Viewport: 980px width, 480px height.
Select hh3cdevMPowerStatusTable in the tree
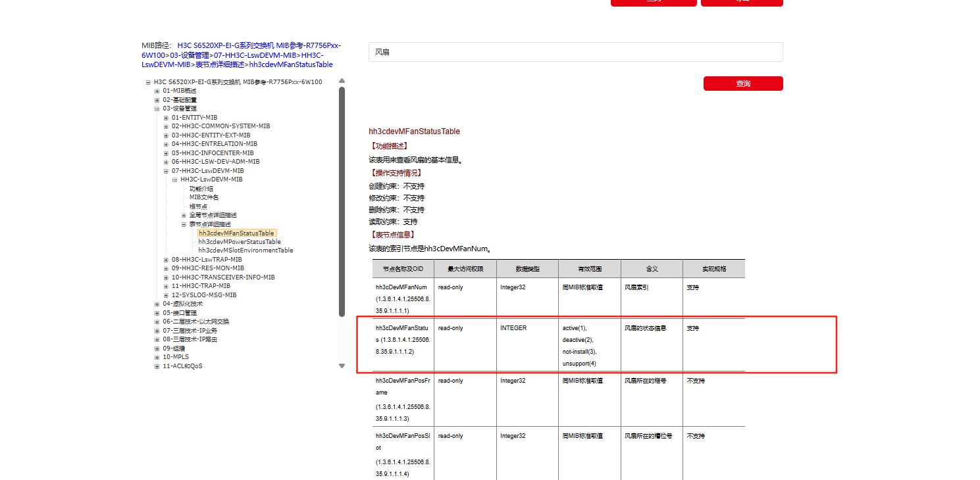[240, 242]
